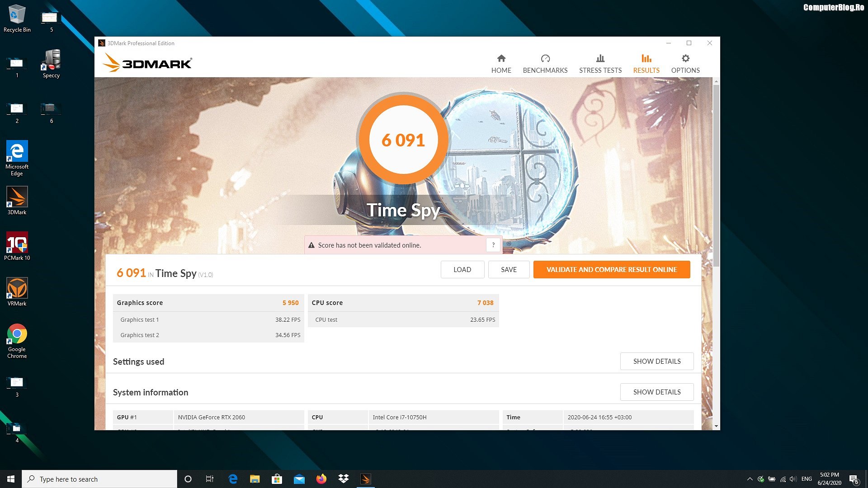Select the Results tab

click(646, 64)
